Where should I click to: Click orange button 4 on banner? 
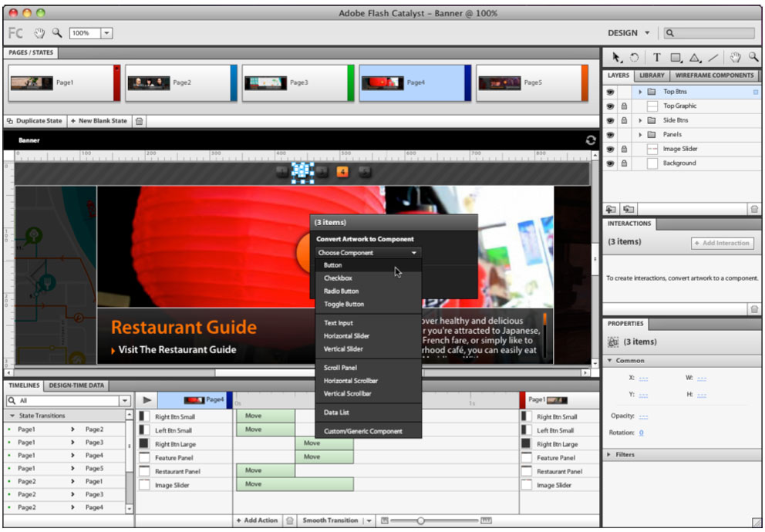[343, 172]
